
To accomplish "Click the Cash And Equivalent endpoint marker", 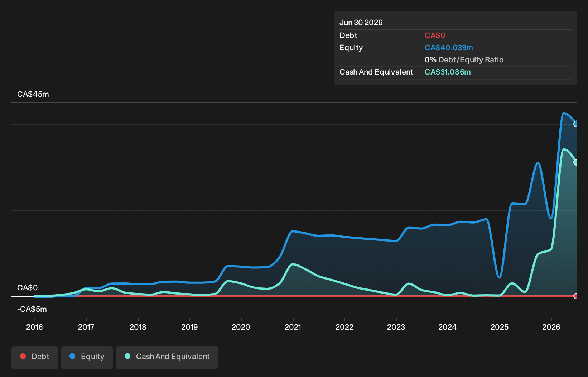I will (x=576, y=162).
